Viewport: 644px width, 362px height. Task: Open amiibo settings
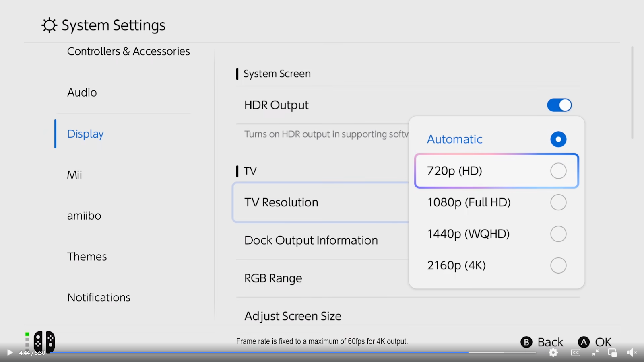click(x=84, y=216)
